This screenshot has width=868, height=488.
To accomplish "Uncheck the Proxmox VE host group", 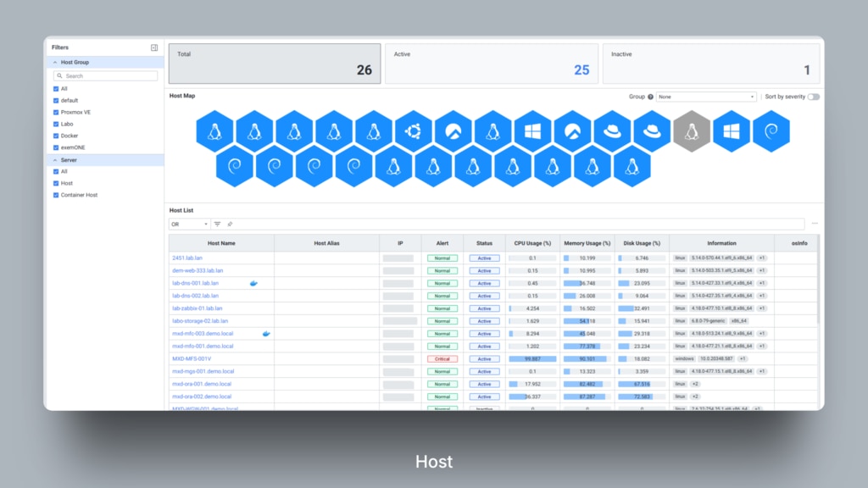I will [x=56, y=112].
